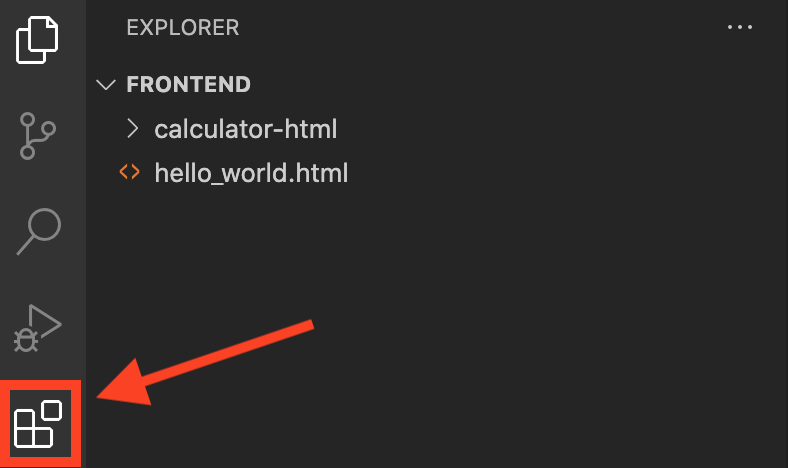Open the Search magnifier view
Screen dimensions: 788x468
[x=39, y=231]
